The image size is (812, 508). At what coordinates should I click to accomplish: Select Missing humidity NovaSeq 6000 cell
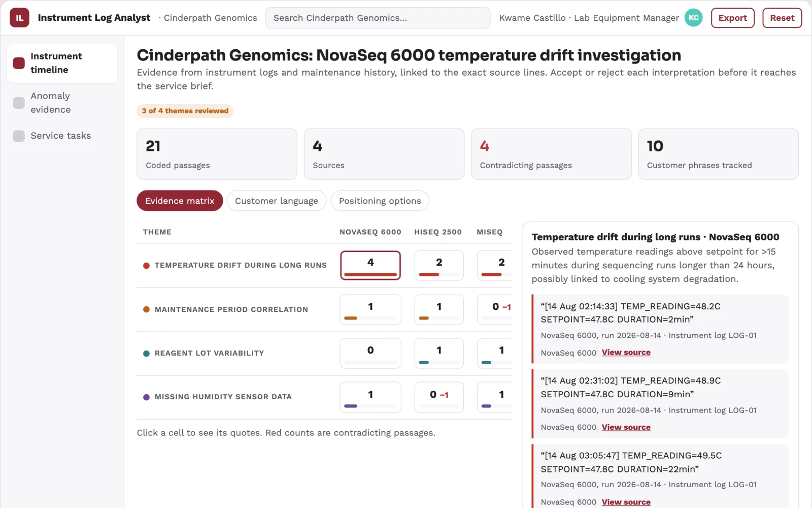[x=370, y=397]
